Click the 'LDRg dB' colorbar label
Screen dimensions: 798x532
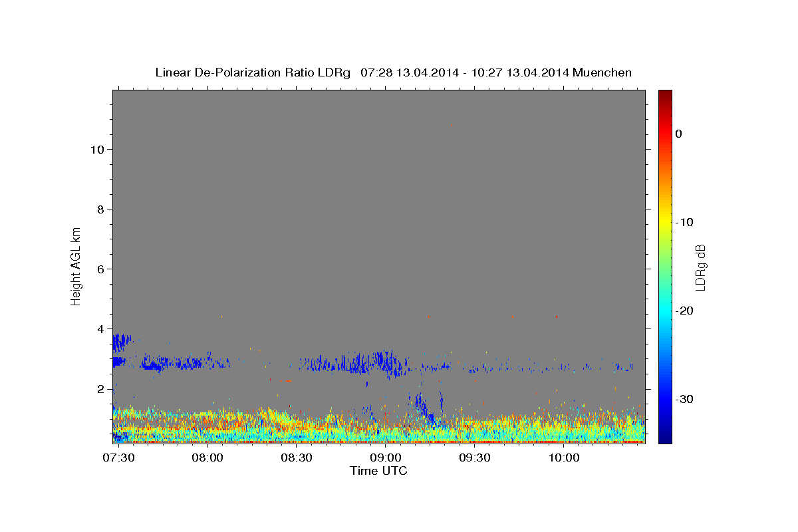pyautogui.click(x=700, y=267)
